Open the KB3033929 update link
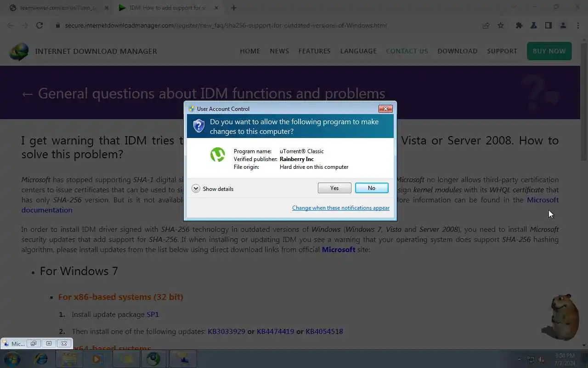 click(x=226, y=331)
